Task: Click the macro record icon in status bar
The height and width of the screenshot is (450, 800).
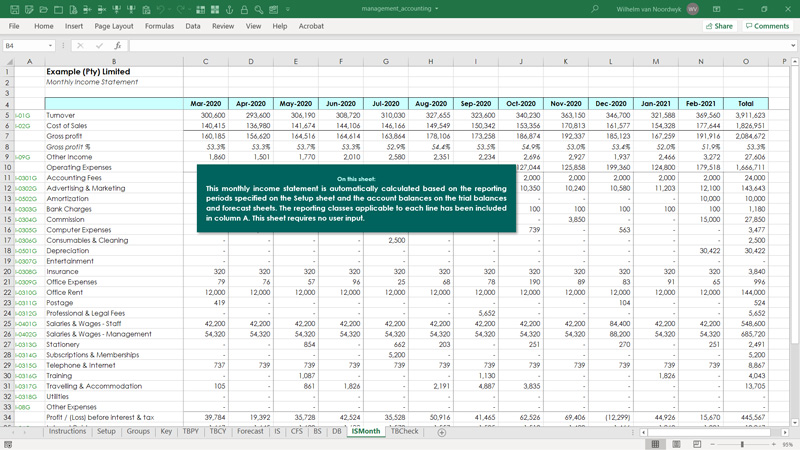Action: pos(8,444)
